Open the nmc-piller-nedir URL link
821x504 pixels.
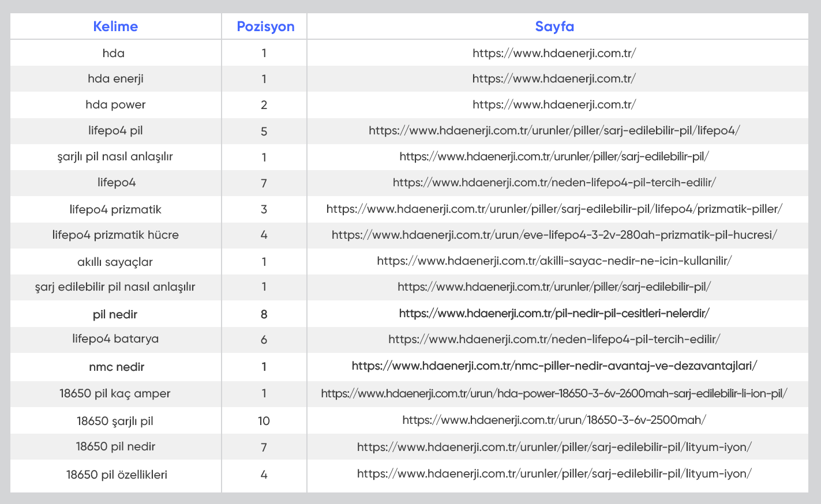pyautogui.click(x=554, y=366)
